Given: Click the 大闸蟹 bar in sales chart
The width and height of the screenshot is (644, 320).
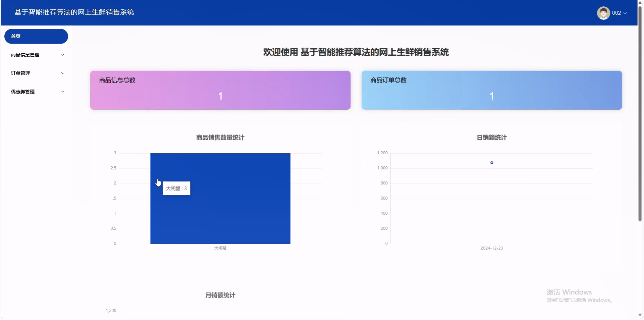Looking at the screenshot, I should click(x=220, y=199).
